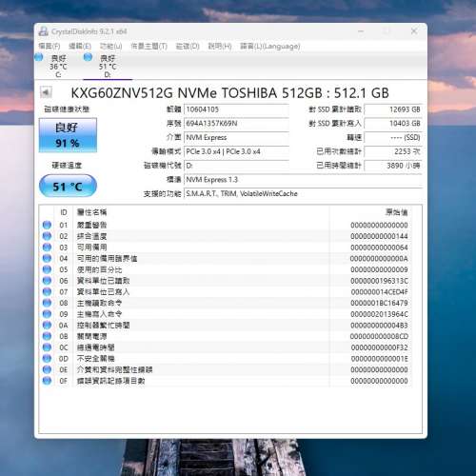Click the blue status orb for attribute 0D
Viewport: 476px width, 476px height.
coord(47,358)
